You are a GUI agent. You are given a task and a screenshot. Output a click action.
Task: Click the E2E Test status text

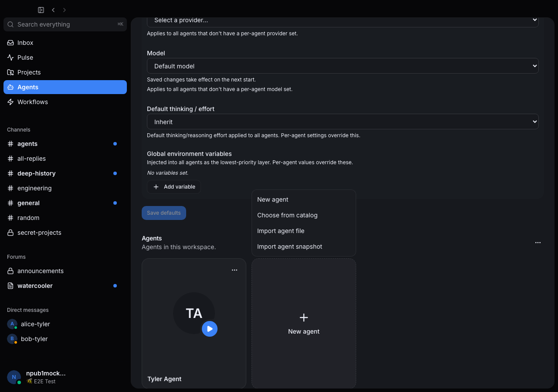(x=44, y=382)
